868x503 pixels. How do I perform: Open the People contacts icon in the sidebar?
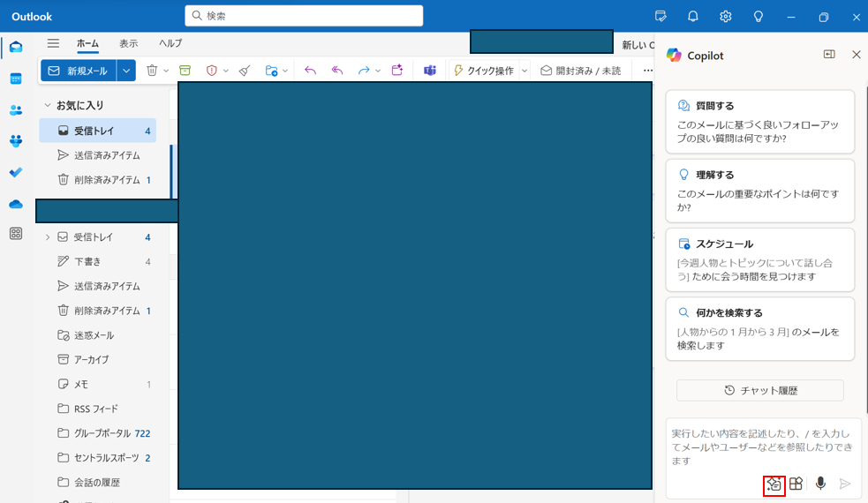[16, 110]
